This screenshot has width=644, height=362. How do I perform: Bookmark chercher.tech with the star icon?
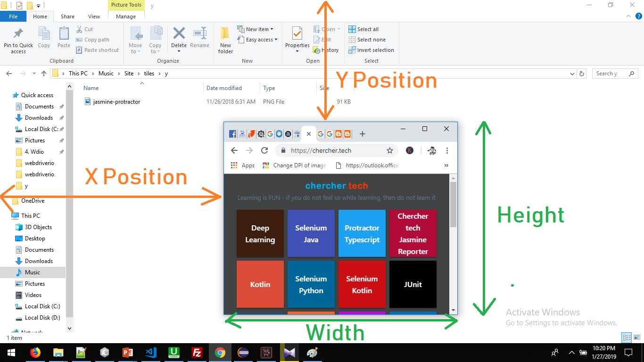(x=390, y=150)
